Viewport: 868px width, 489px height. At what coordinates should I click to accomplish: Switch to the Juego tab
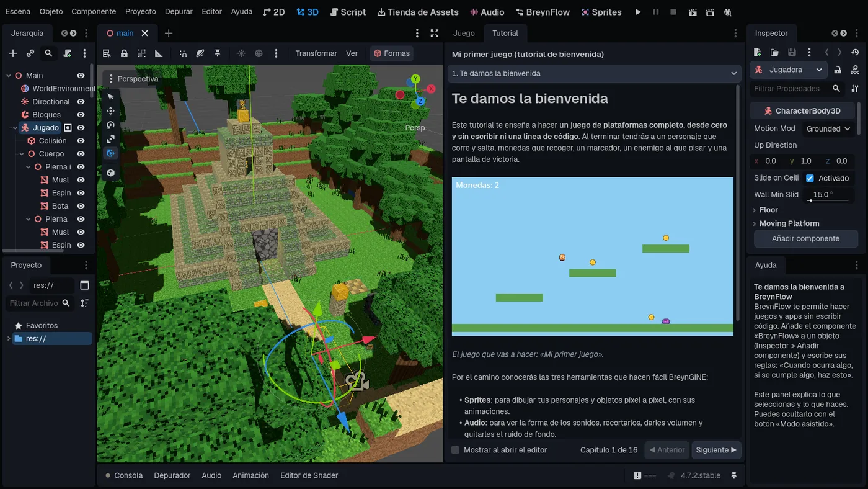tap(464, 33)
